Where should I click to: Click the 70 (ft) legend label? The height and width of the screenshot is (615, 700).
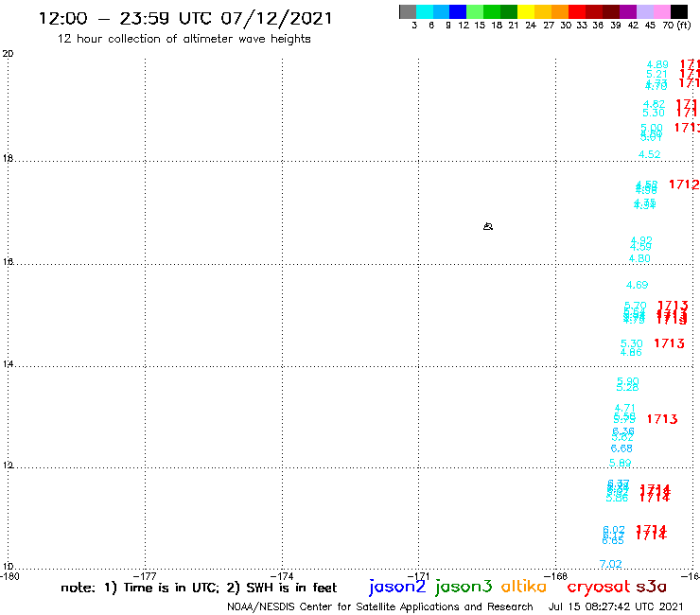pos(676,26)
